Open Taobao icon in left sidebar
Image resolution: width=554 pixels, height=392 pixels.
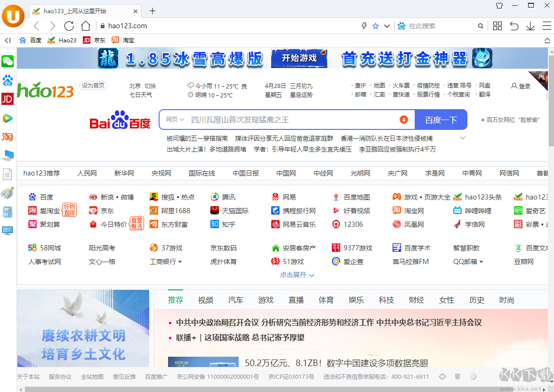[7, 137]
